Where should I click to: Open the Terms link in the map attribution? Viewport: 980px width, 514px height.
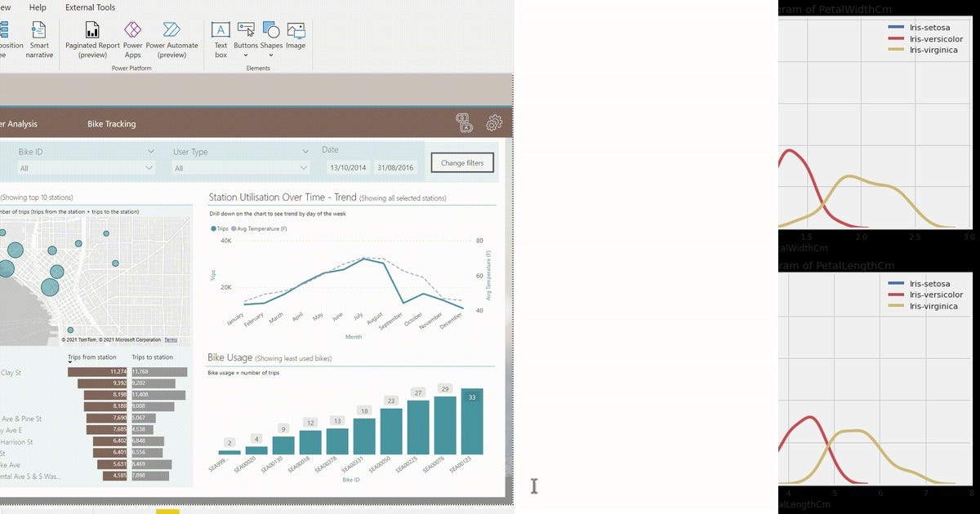coord(170,340)
